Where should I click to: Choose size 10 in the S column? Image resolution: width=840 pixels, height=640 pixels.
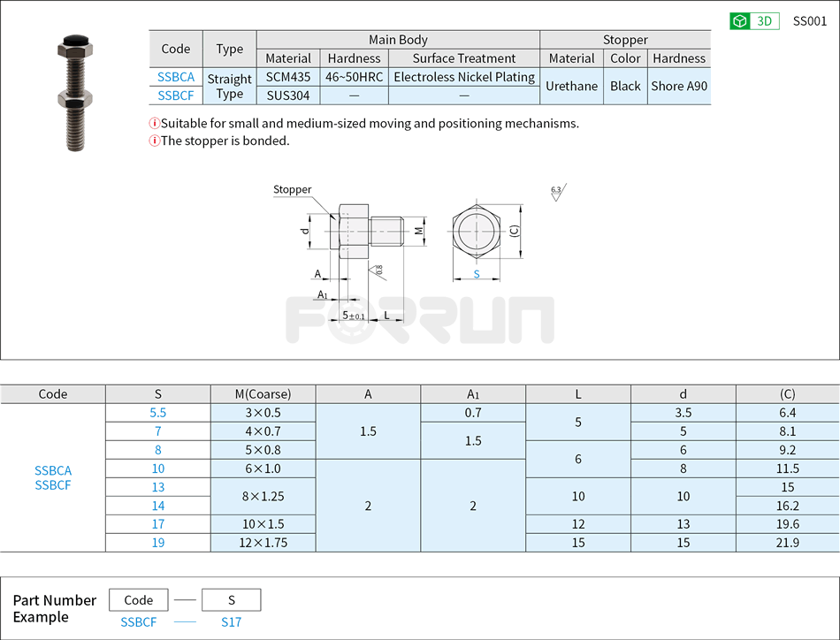coord(157,469)
